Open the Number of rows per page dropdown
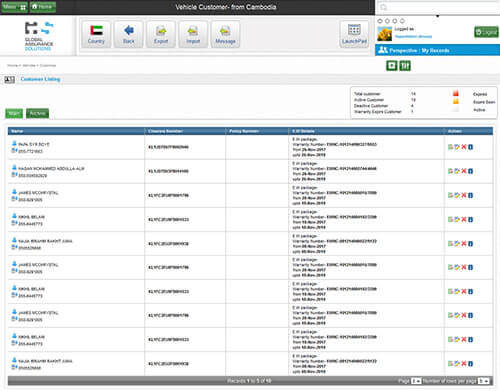 coord(483,381)
